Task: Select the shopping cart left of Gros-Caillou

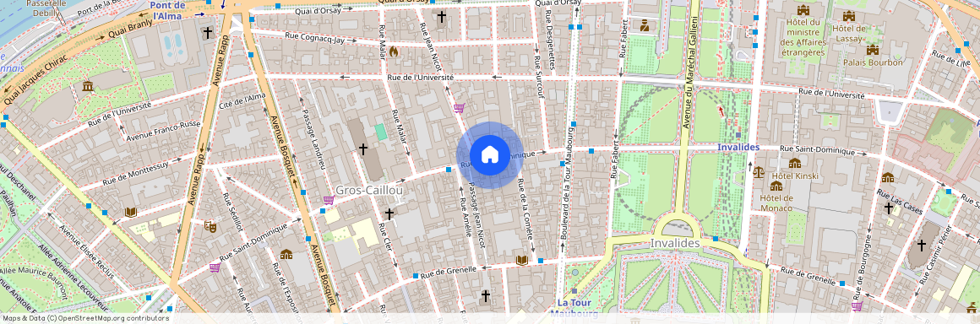Action: (328, 201)
